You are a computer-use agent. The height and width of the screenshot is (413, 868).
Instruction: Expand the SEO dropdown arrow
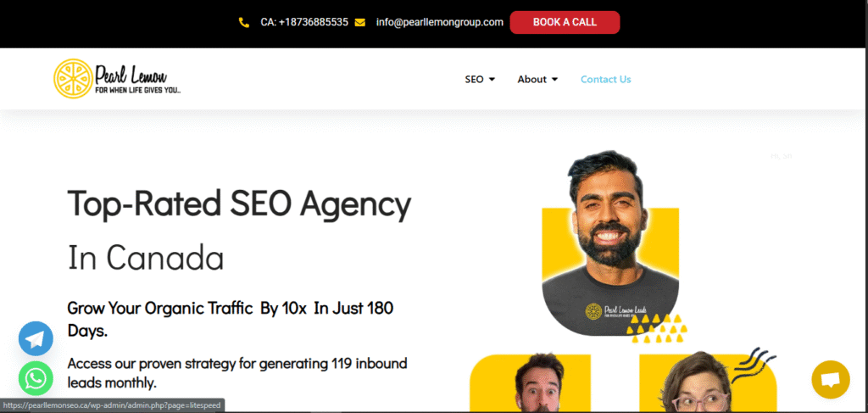coord(492,79)
